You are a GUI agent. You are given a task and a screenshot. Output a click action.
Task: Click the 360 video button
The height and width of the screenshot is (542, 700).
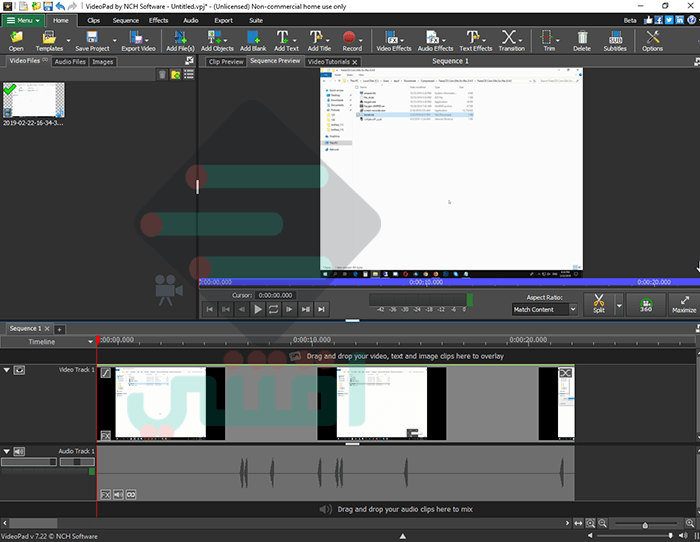point(646,304)
